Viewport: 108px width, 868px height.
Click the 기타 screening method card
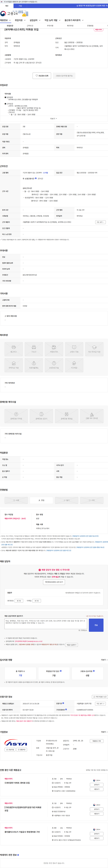click(92, 500)
